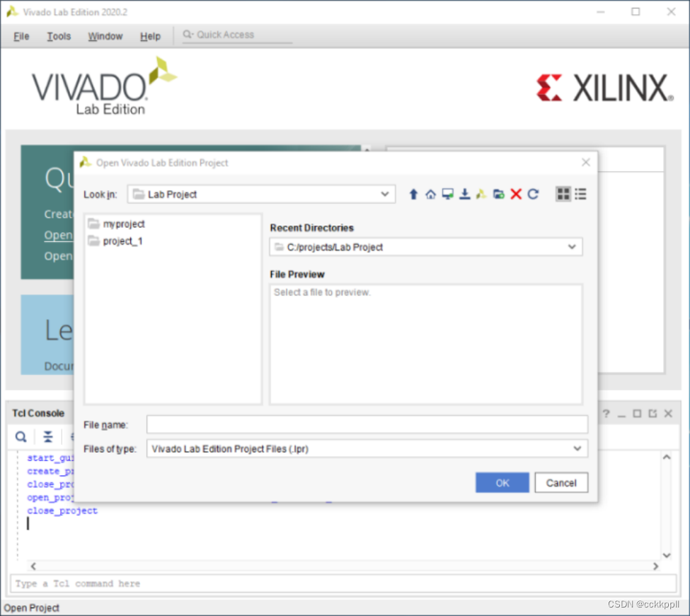Go to desktop directory icon

pos(447,194)
